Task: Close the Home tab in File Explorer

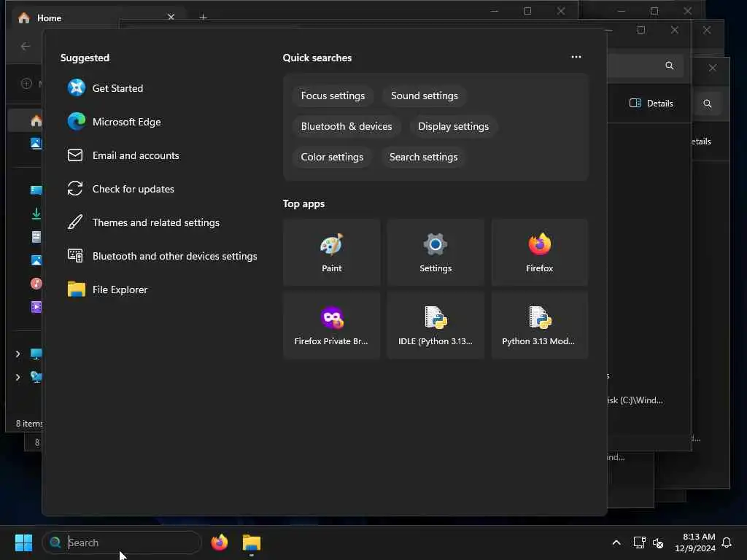Action: point(171,17)
